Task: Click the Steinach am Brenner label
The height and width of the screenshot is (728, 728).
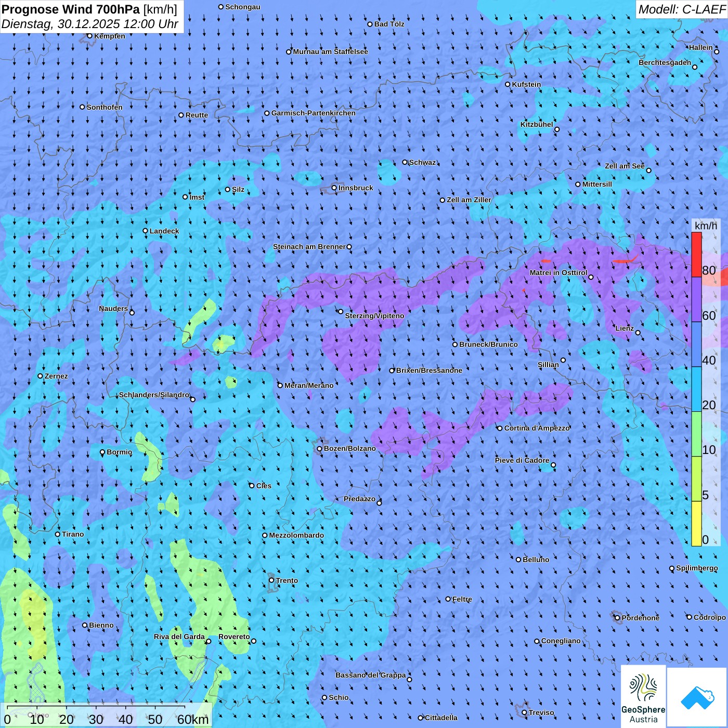Action: point(309,246)
